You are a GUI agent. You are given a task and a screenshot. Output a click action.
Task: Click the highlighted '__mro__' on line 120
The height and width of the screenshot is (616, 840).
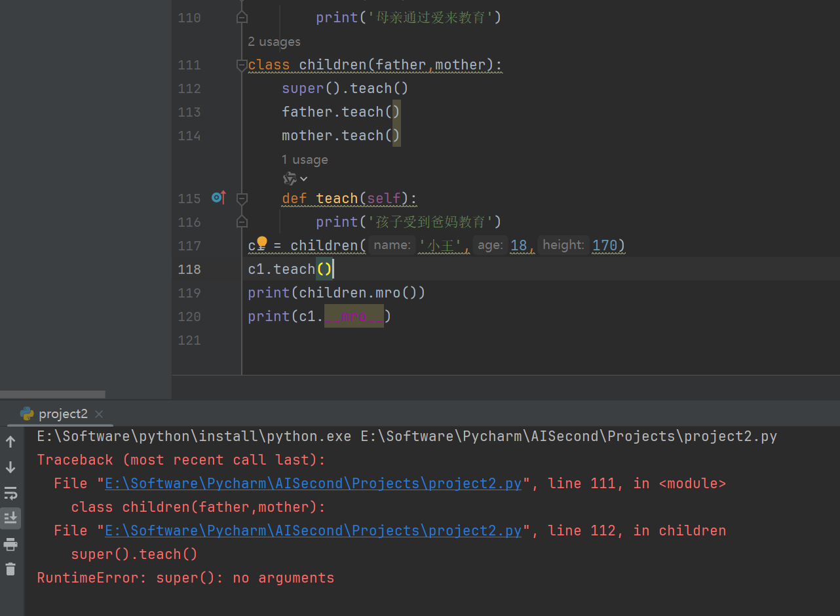(x=354, y=317)
